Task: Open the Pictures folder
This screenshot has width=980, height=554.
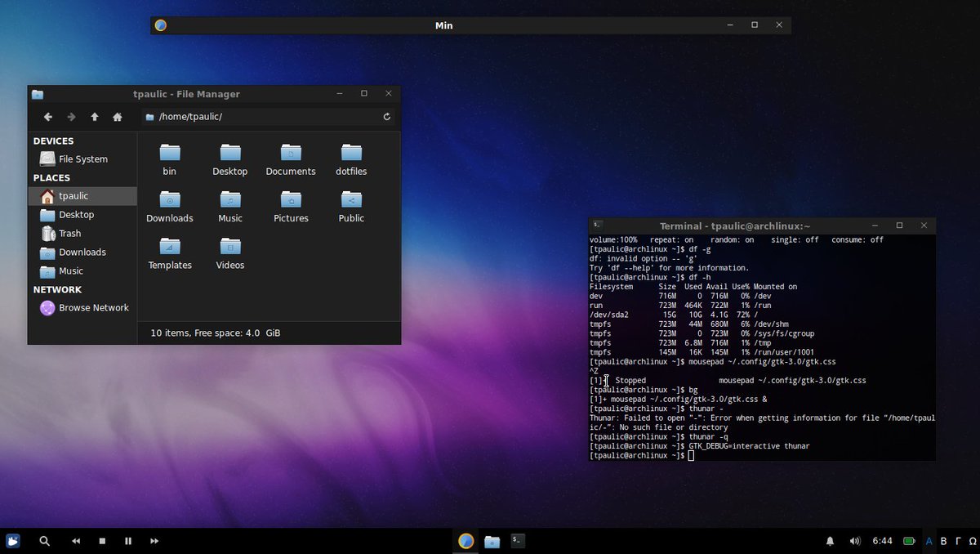Action: (291, 206)
